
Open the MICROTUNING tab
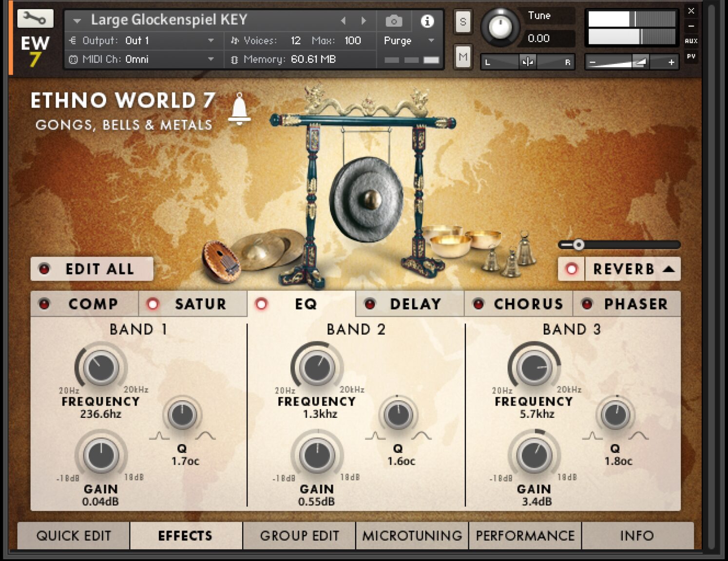(x=412, y=536)
